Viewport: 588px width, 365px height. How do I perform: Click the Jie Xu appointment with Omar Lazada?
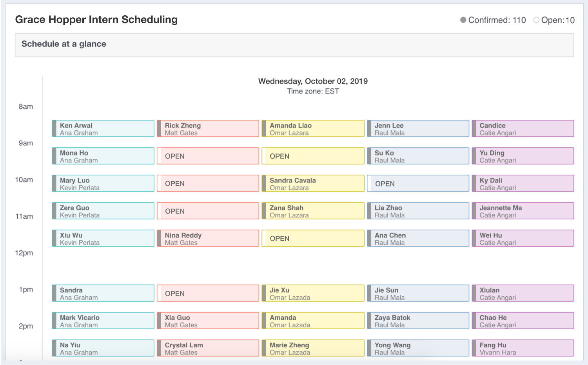click(x=313, y=293)
